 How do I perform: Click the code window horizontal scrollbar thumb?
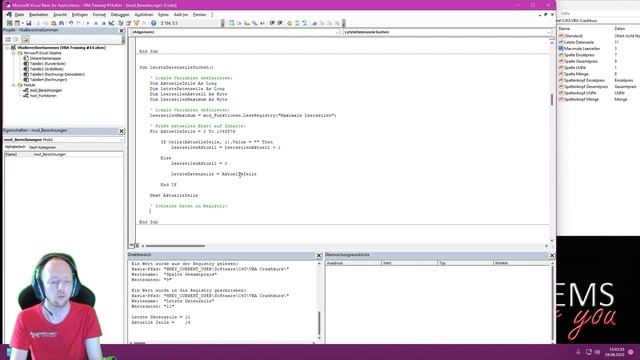pyautogui.click(x=176, y=246)
